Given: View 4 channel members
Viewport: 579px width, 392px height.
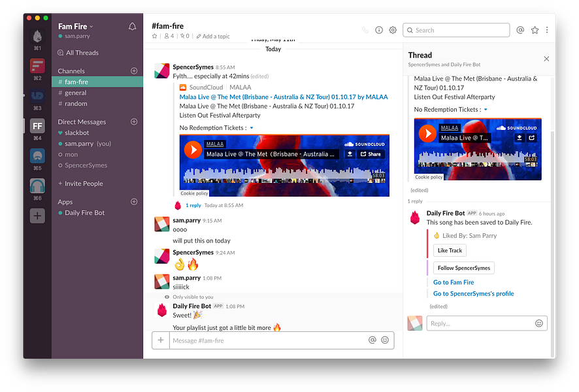Looking at the screenshot, I should click(x=169, y=36).
